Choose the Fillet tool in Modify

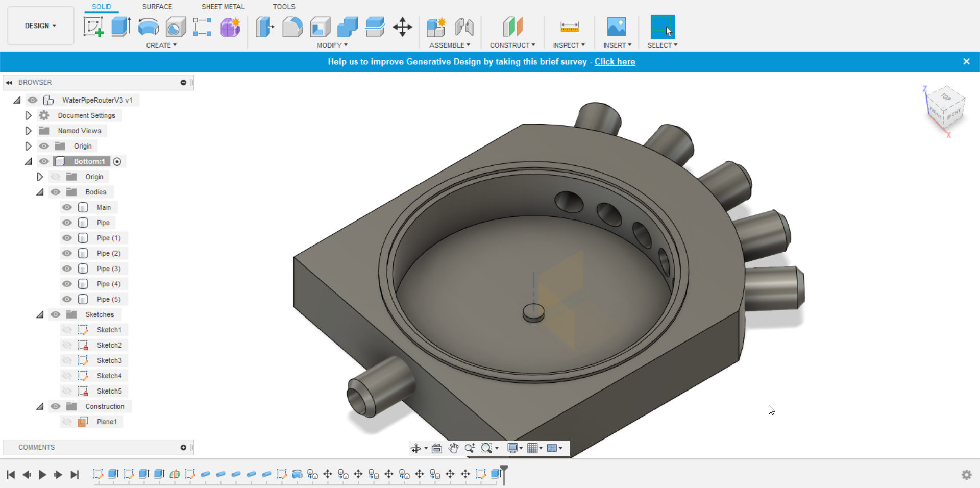(x=292, y=27)
